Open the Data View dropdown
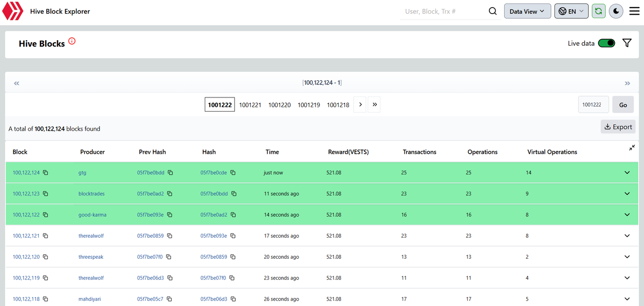 [x=527, y=11]
